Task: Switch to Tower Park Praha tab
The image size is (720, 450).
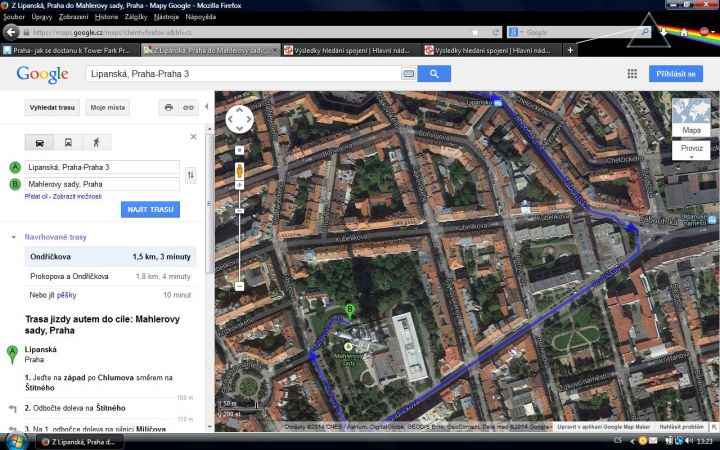Action: [70, 50]
